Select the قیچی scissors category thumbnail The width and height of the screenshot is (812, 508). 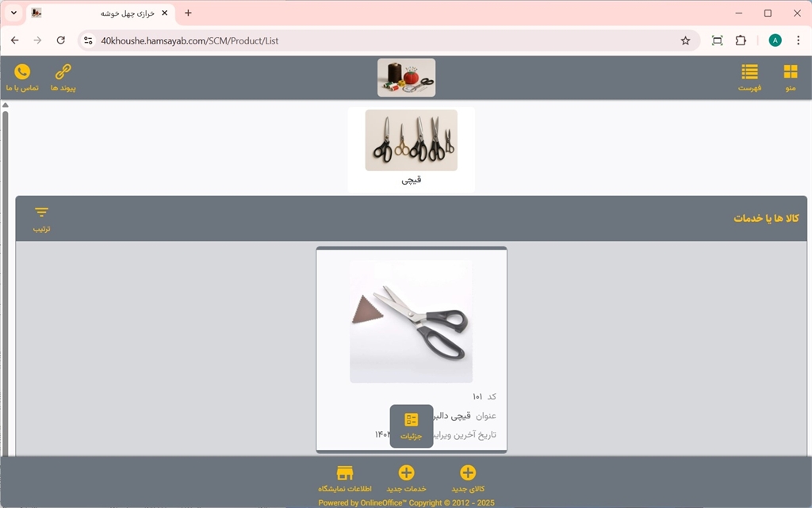pyautogui.click(x=411, y=140)
